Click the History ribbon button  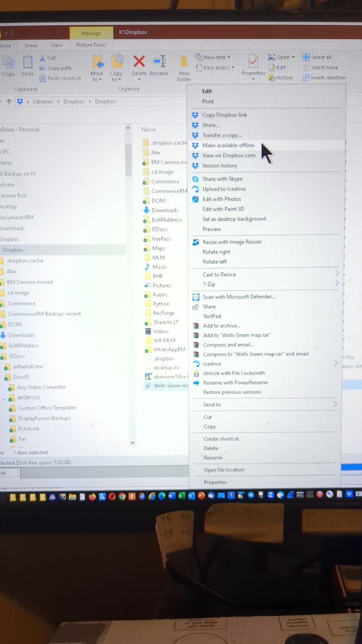pyautogui.click(x=281, y=78)
